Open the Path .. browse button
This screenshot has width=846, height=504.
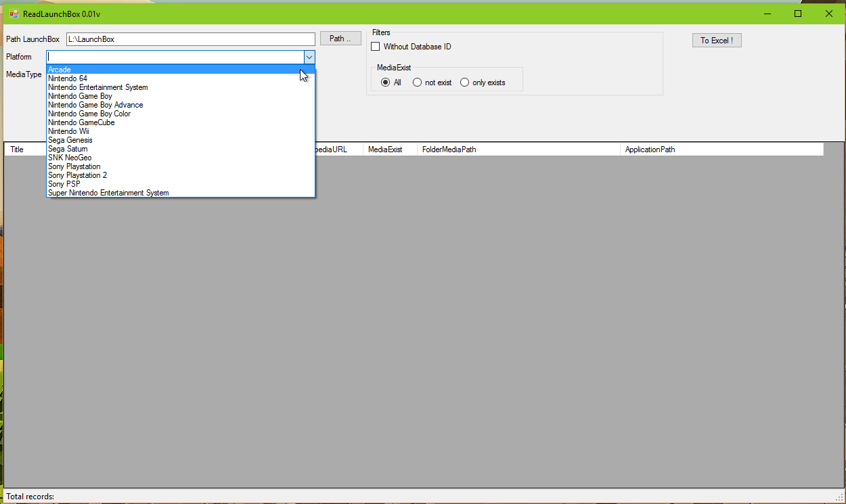pos(340,39)
